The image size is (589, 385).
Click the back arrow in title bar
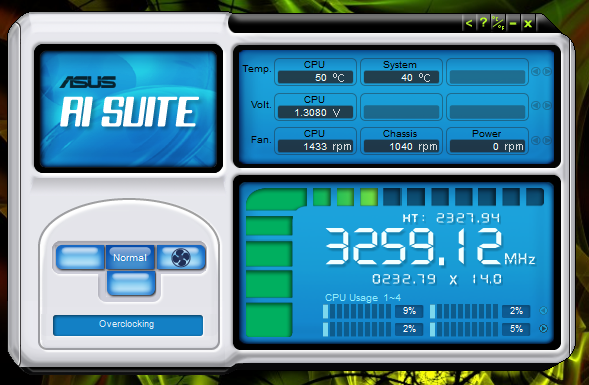[x=469, y=23]
